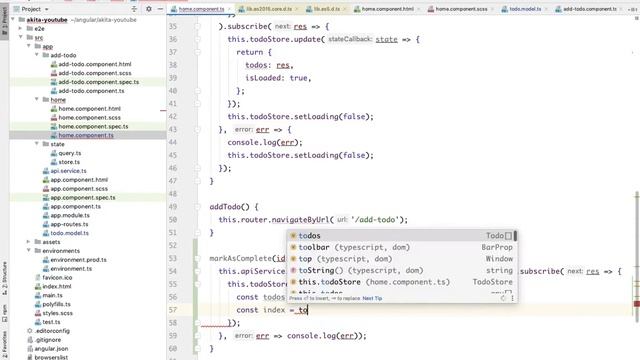Select 'this.todoStore' completion suggestion
The image size is (640, 360).
(x=400, y=282)
